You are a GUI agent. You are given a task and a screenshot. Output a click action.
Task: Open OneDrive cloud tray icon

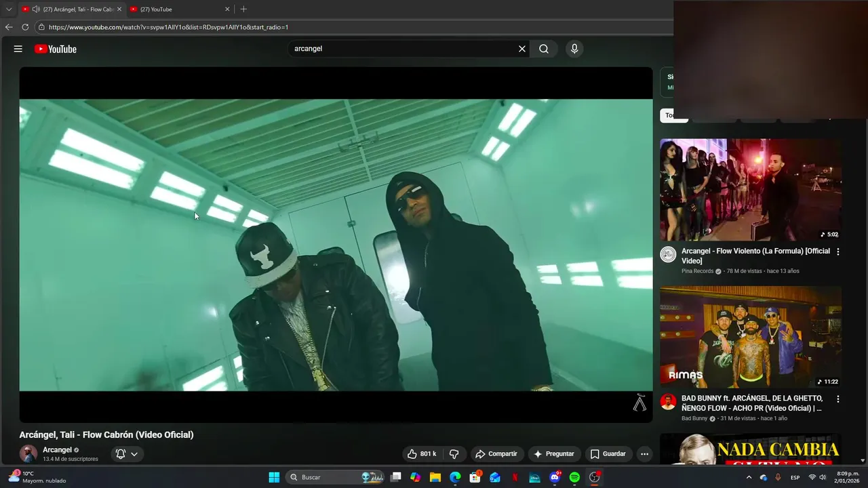[x=764, y=477]
